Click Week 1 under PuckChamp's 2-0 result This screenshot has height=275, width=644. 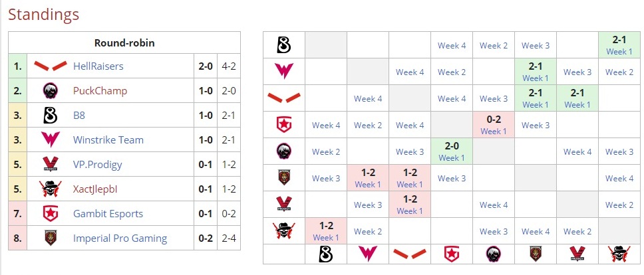[x=452, y=158]
